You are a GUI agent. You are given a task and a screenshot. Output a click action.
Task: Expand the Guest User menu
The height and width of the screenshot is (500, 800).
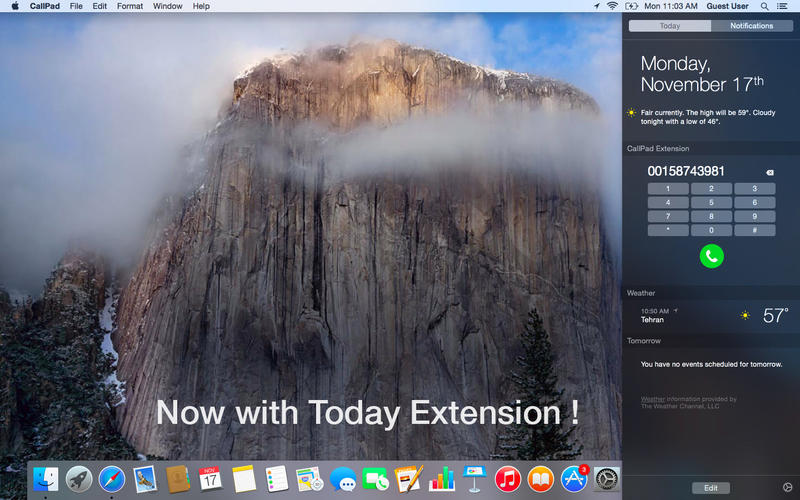tap(727, 6)
